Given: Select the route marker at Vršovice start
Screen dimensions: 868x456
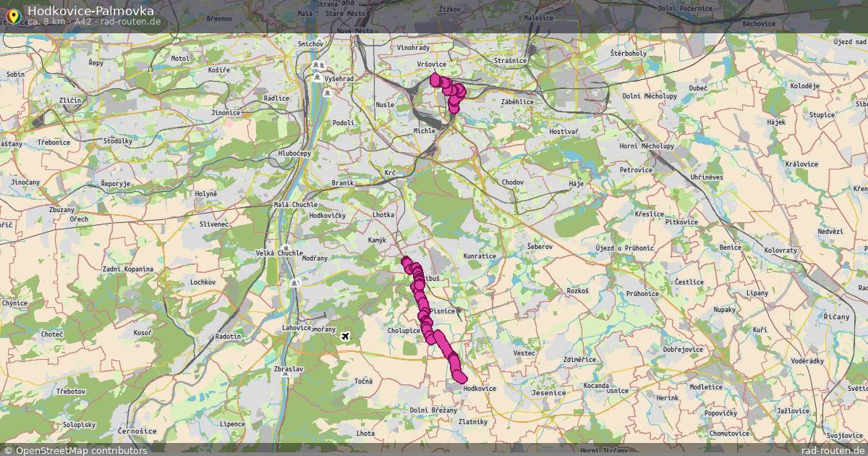Looking at the screenshot, I should (x=435, y=79).
